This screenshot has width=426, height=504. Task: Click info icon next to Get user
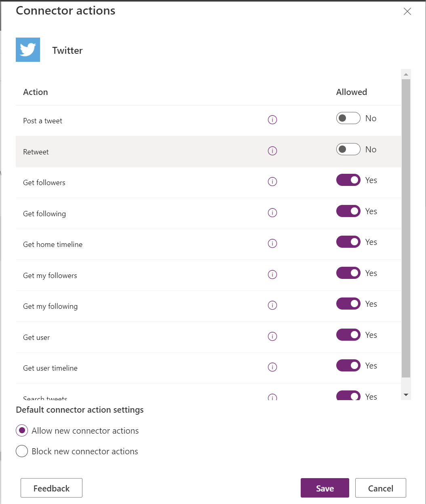coord(272,336)
